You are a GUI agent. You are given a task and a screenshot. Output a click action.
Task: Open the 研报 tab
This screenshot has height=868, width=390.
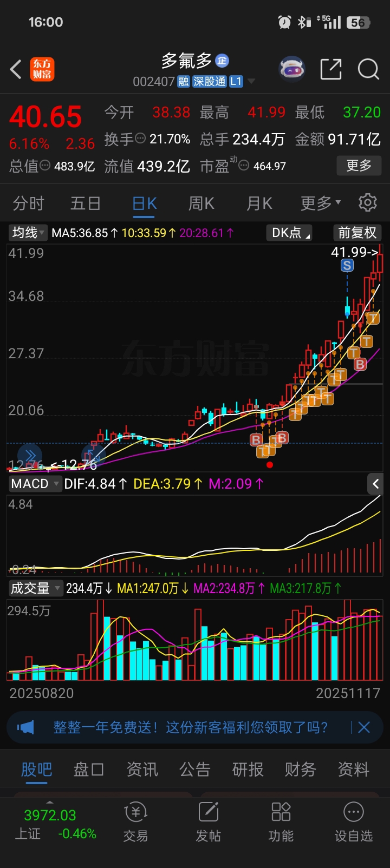[x=248, y=769]
